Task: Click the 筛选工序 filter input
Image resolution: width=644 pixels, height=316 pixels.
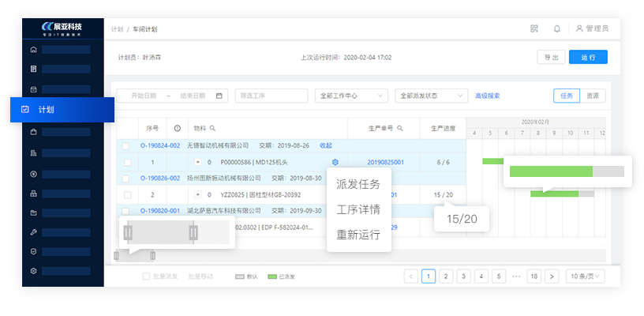Action: pos(271,96)
